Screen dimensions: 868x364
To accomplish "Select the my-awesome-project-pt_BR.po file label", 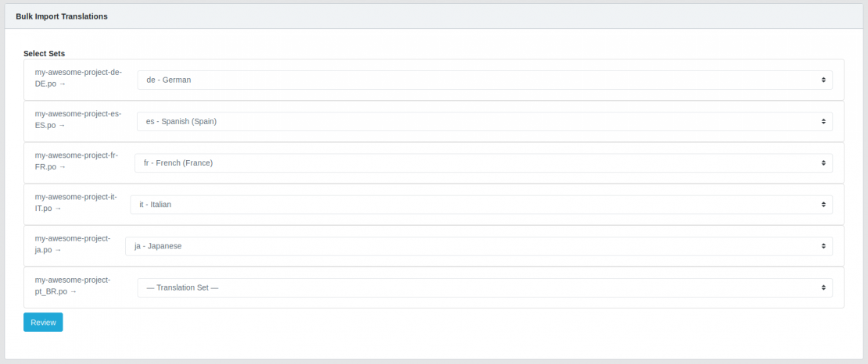I will click(x=73, y=285).
